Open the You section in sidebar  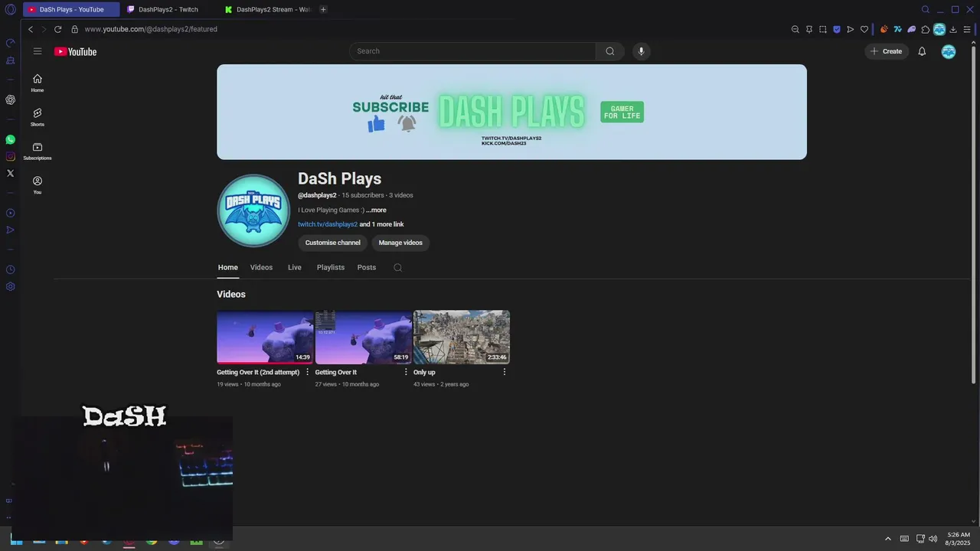[38, 185]
